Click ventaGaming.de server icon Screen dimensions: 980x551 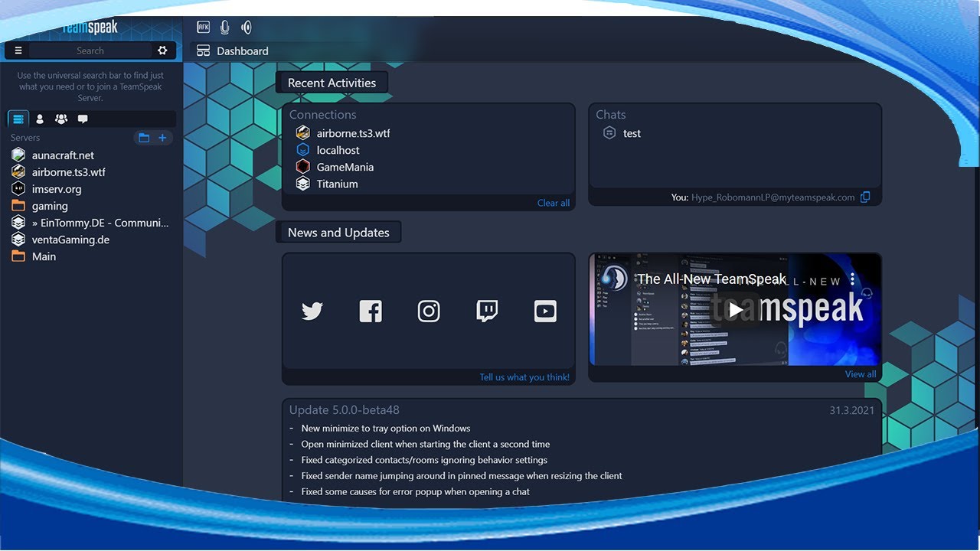click(x=18, y=240)
